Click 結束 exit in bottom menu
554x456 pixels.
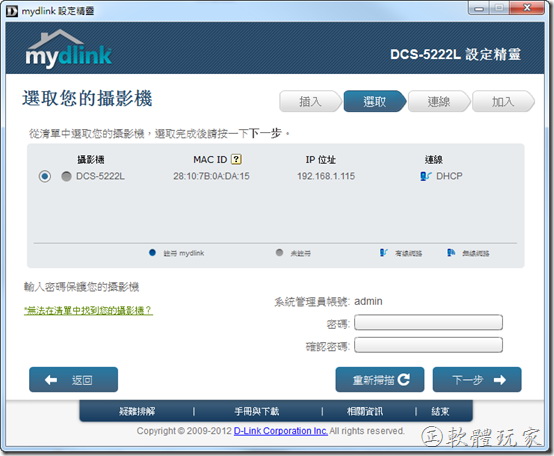440,411
